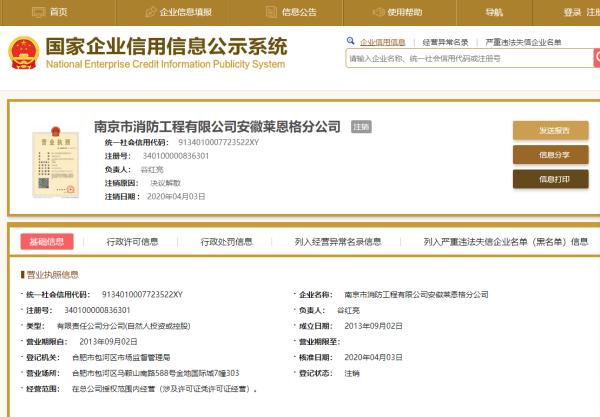Viewport: 600px width, 417px height.
Task: Click the 营业场所 address value
Action: click(x=155, y=373)
